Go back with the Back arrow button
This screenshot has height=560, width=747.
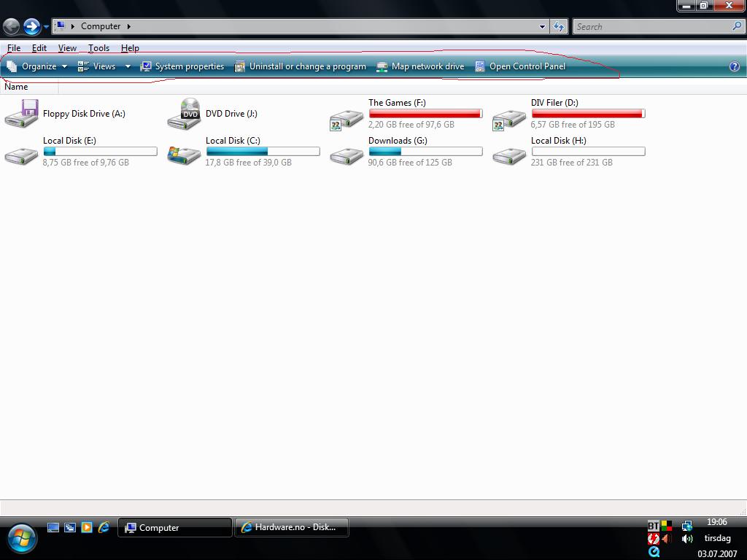(x=12, y=27)
